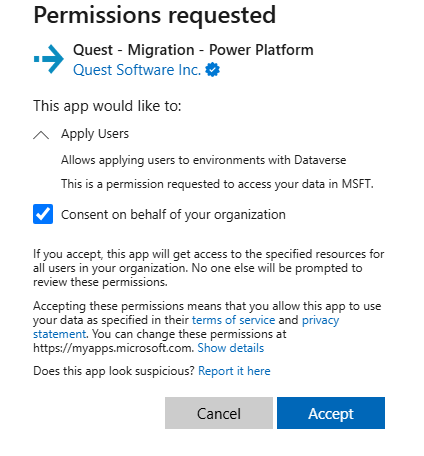Click the Quest migration arrow app logo

49,59
